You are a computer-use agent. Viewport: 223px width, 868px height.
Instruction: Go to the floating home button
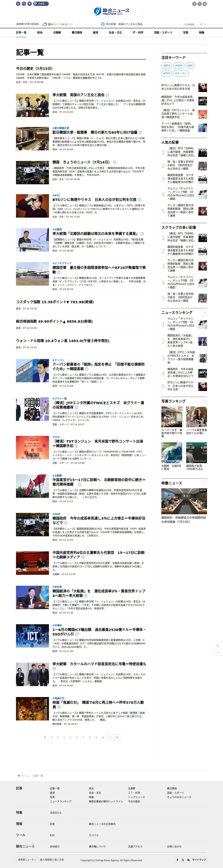tap(218, 646)
